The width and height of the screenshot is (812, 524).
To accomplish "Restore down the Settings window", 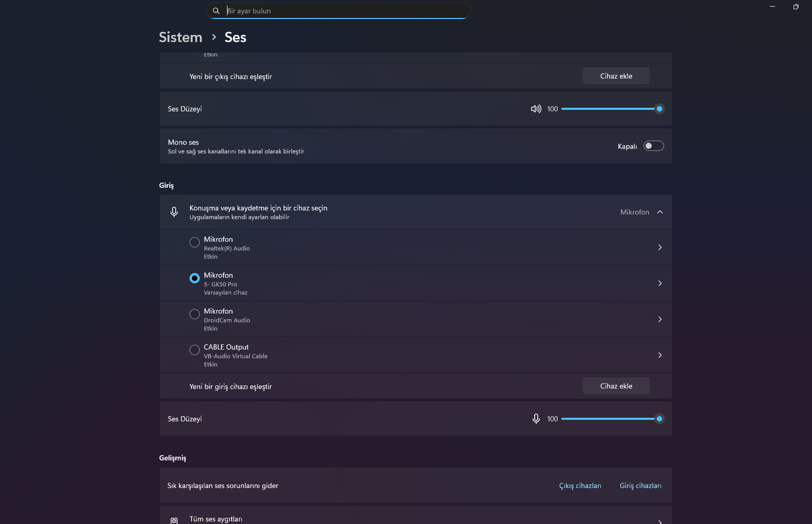I will 796,7.
